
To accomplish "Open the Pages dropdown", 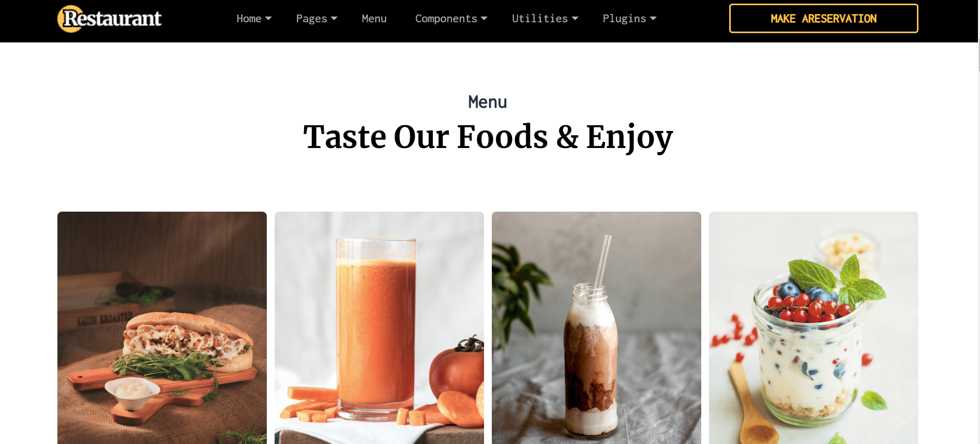I will (x=316, y=19).
